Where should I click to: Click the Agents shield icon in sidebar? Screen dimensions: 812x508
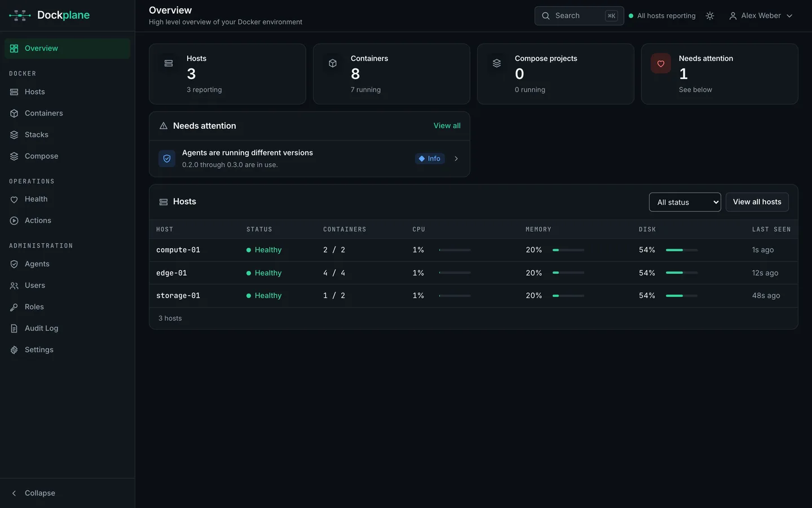click(x=14, y=264)
